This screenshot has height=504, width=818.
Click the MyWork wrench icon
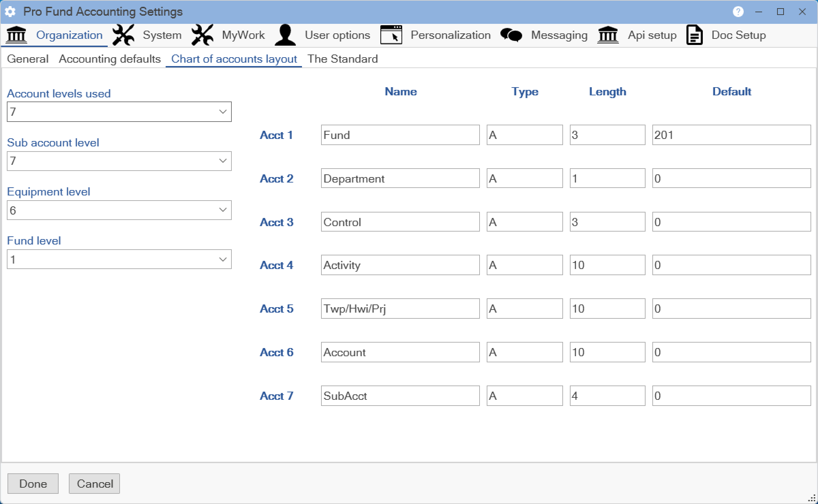202,35
